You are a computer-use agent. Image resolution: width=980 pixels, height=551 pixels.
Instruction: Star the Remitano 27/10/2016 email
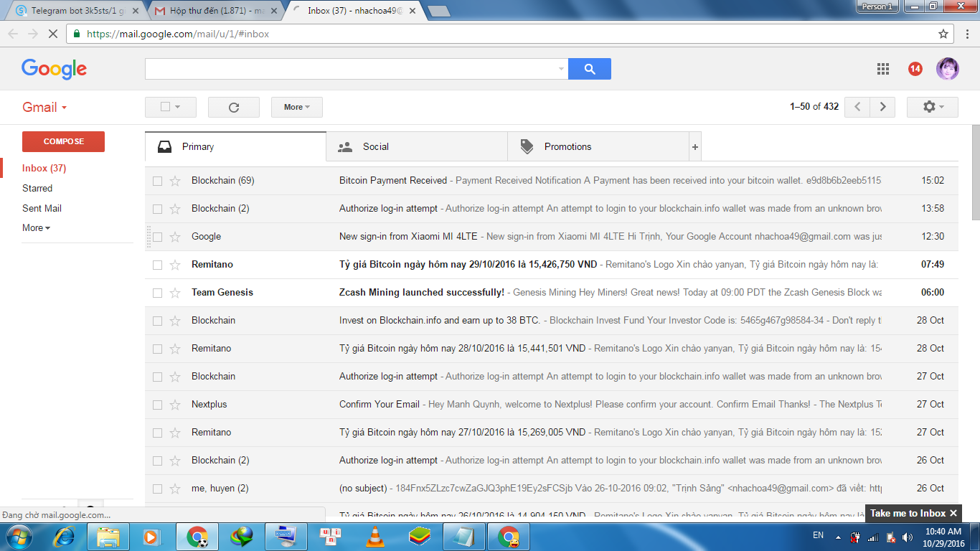(x=175, y=433)
